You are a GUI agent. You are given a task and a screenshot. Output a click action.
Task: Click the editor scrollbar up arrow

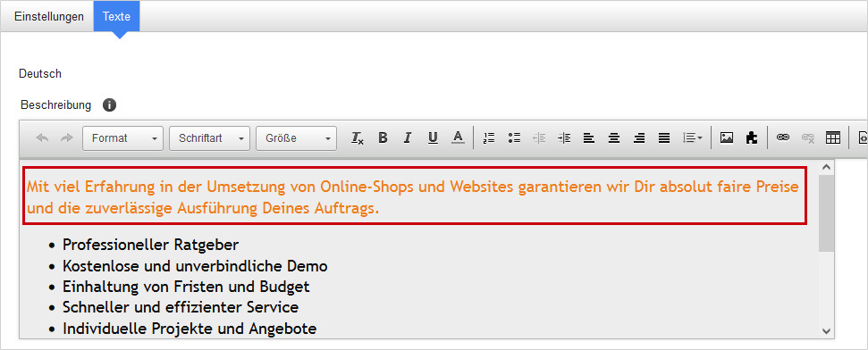tap(827, 166)
